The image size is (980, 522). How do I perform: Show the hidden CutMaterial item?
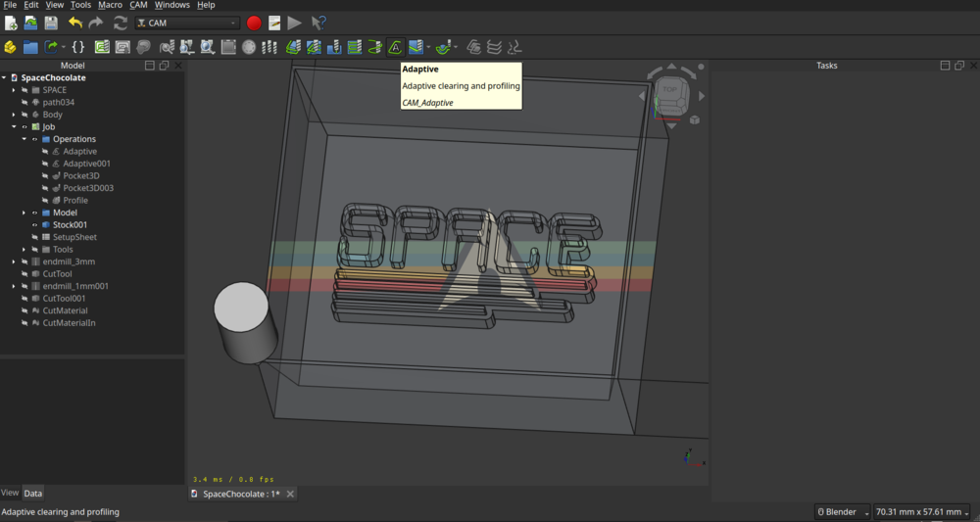click(25, 310)
